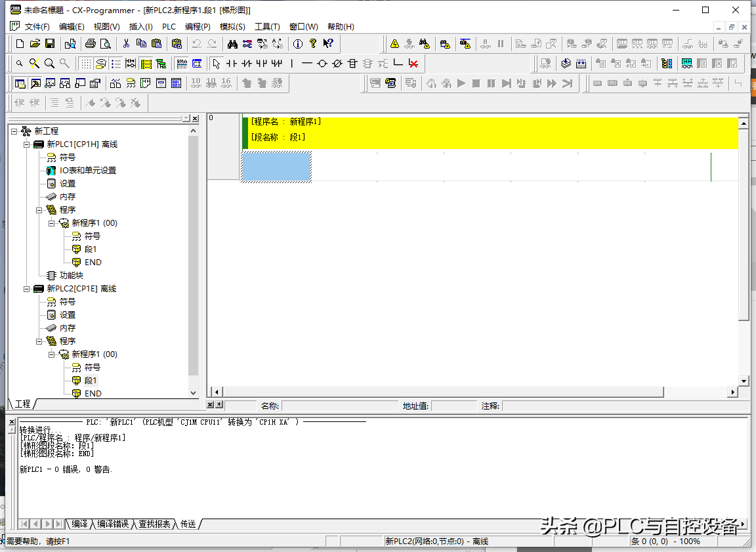756x552 pixels.
Task: Toggle the Show Comments icon
Action: click(101, 64)
